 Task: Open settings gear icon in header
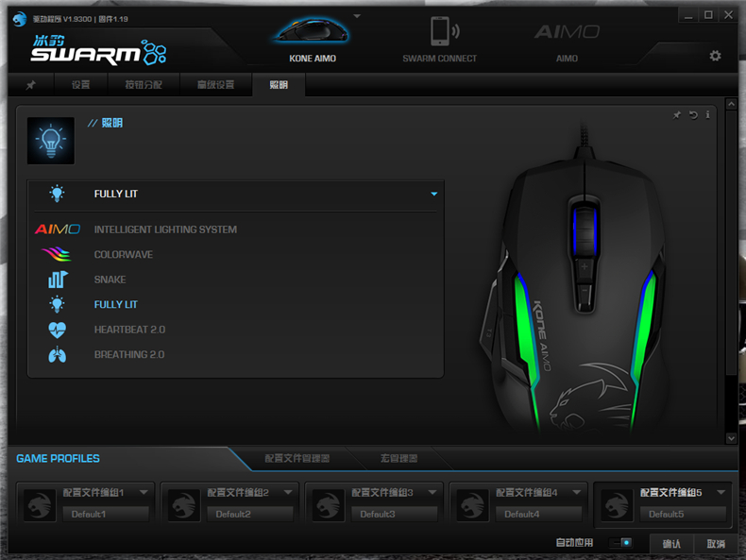715,56
